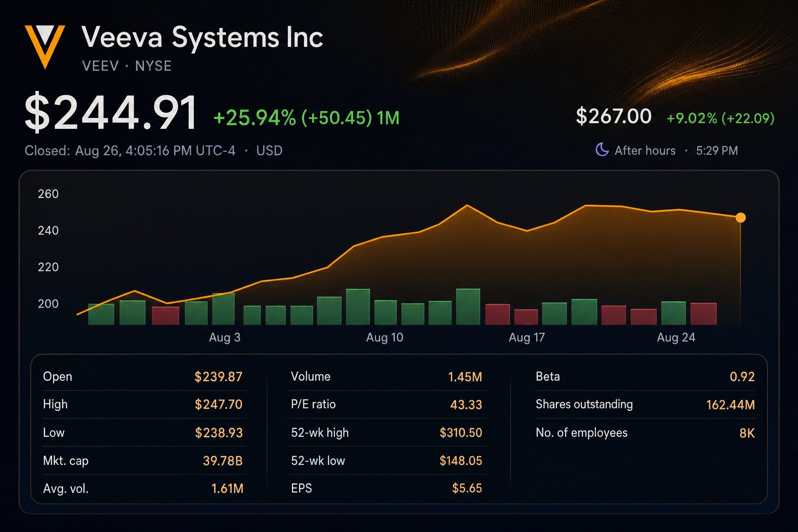Click the No. of employees row label
798x532 pixels.
pyautogui.click(x=581, y=433)
